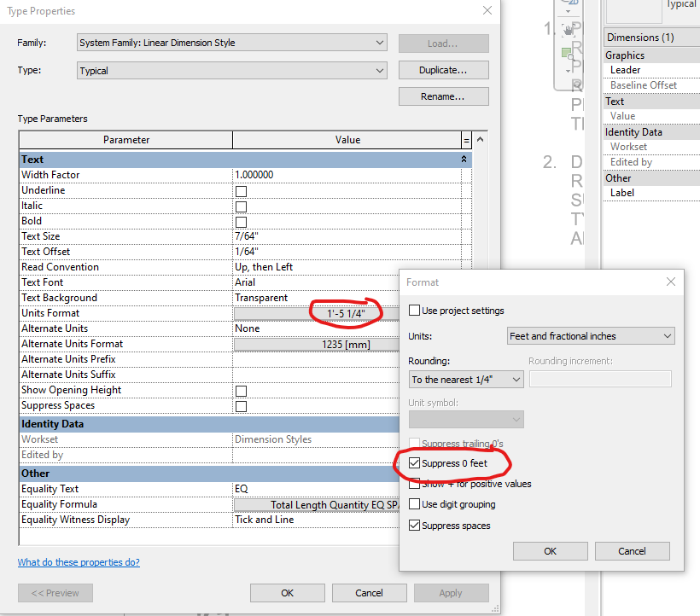Toggle the Bold checkbox for dimension text
700x616 pixels.
pyautogui.click(x=241, y=220)
